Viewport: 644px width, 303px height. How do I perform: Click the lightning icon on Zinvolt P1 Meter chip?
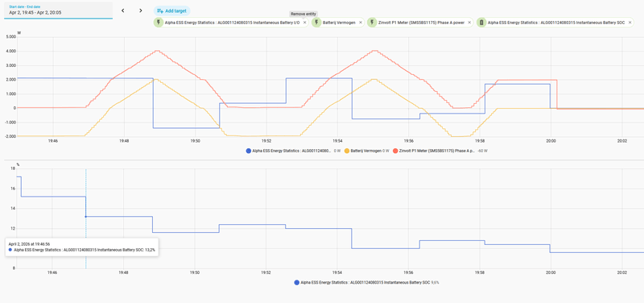[372, 23]
